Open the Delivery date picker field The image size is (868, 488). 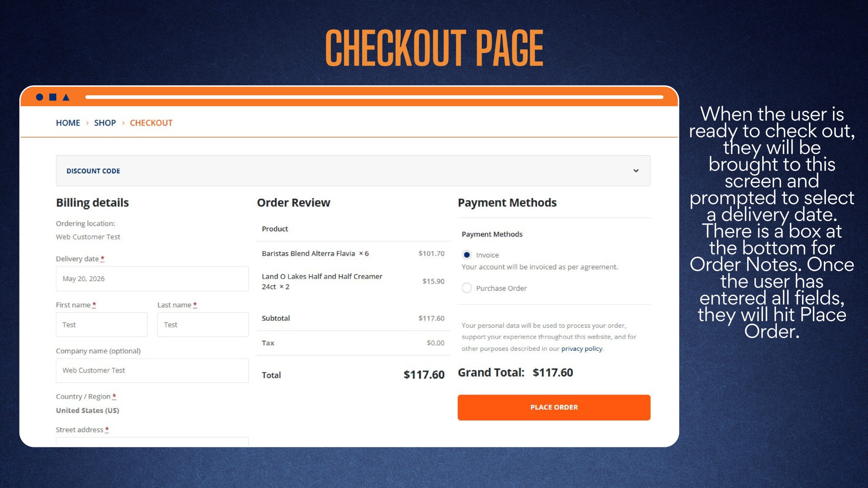tap(152, 279)
